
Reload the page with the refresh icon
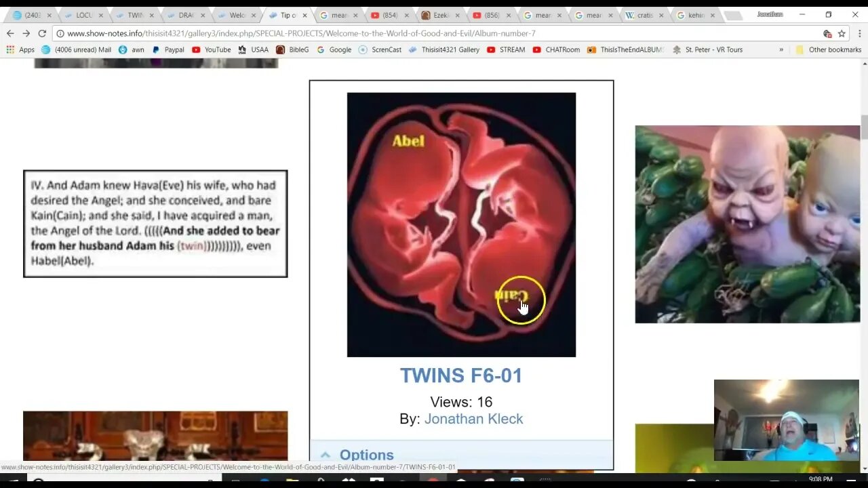coord(42,33)
